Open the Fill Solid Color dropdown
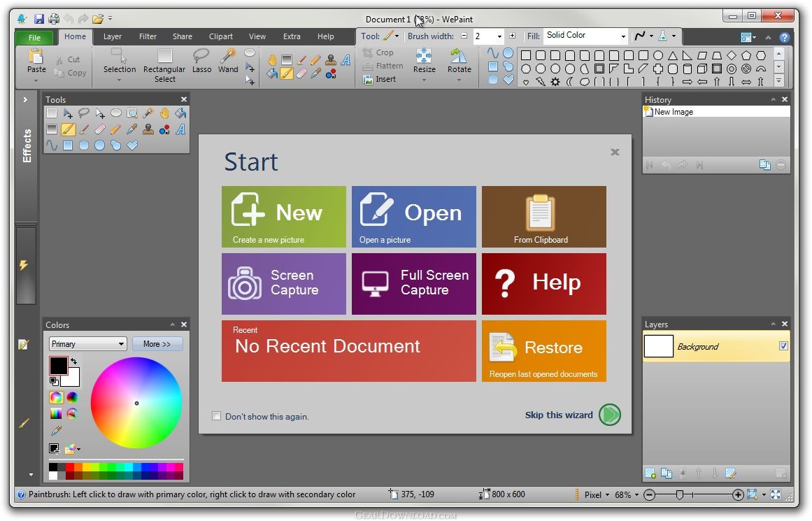 click(x=623, y=36)
